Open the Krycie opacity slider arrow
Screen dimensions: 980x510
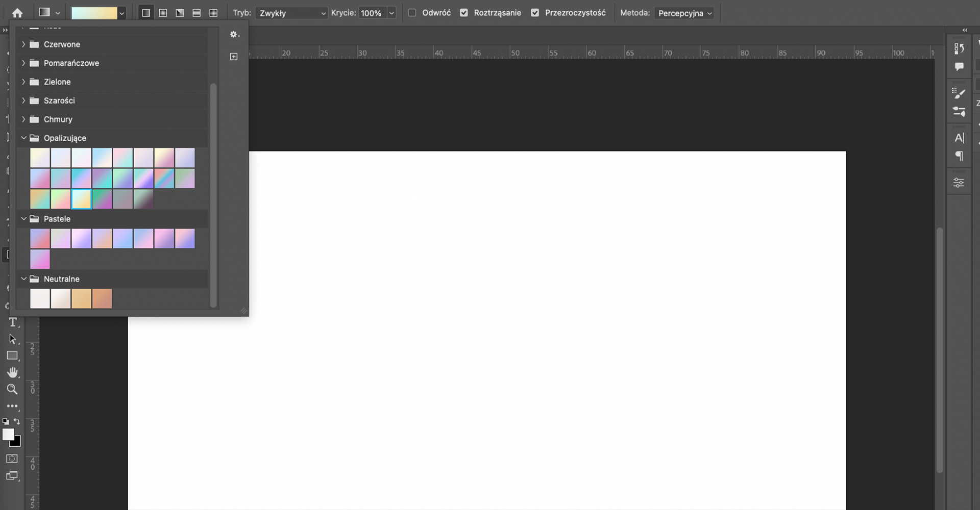[391, 13]
